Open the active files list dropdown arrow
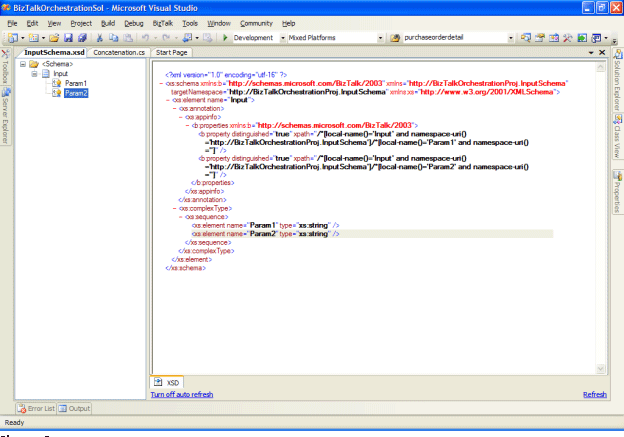624x437 pixels. pos(591,53)
